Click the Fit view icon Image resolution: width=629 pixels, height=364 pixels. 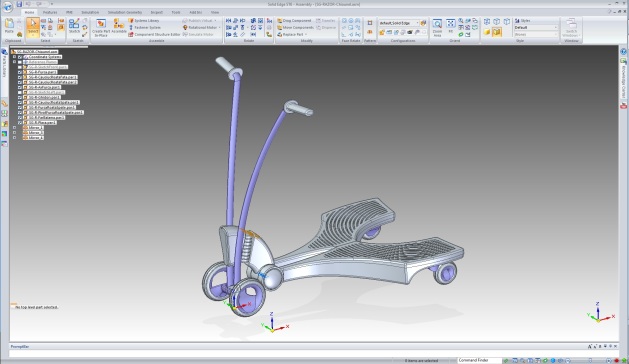pyautogui.click(x=450, y=26)
